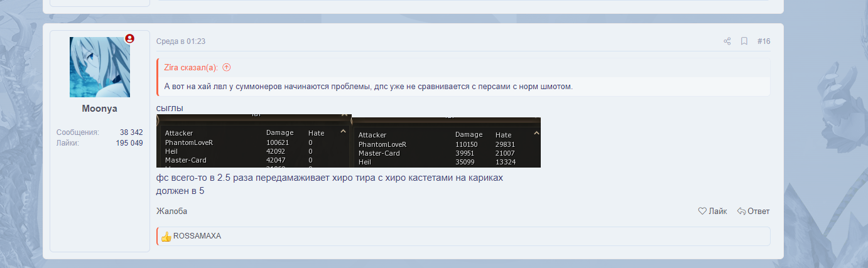868x268 pixels.
Task: Click the timestamp Среда в 01:23
Action: coord(181,41)
